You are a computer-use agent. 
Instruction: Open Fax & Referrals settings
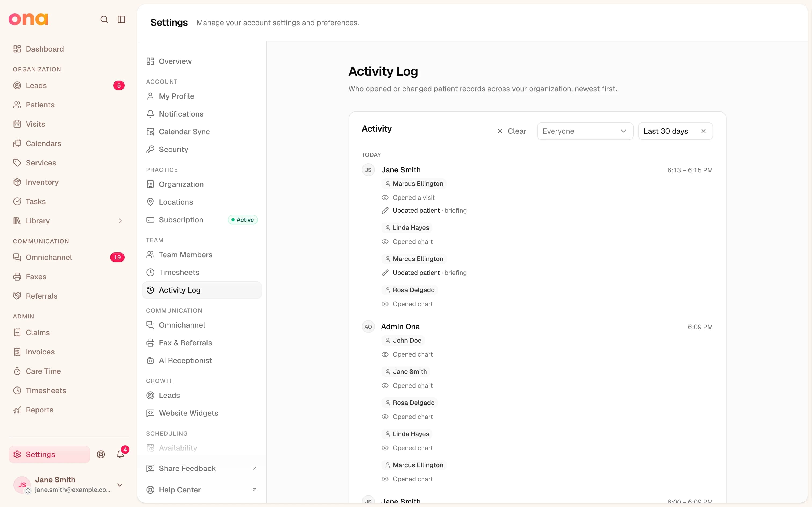pyautogui.click(x=202, y=343)
